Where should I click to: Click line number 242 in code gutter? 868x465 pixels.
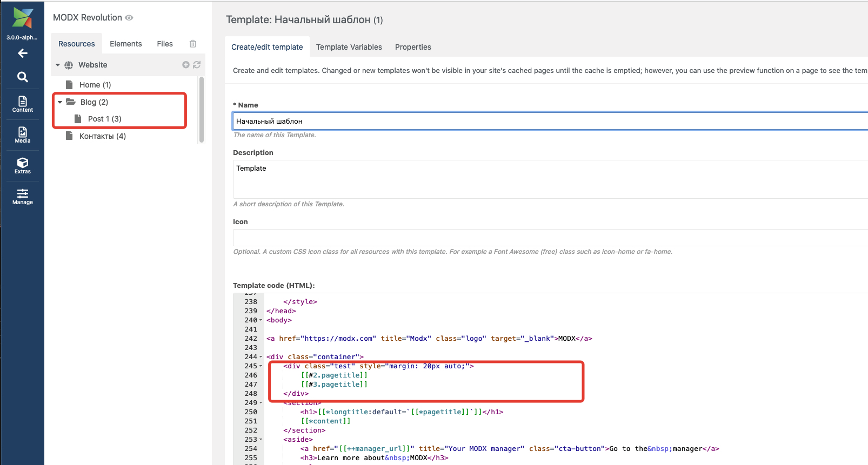251,339
